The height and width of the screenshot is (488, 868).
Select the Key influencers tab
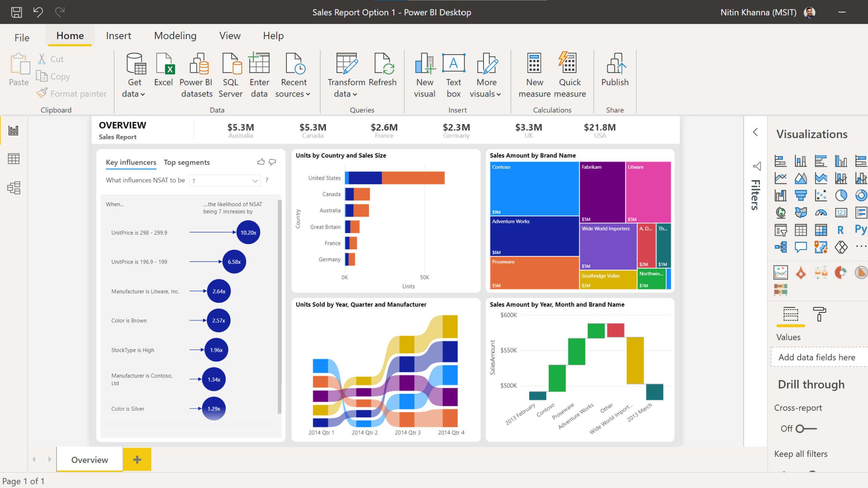click(x=131, y=161)
